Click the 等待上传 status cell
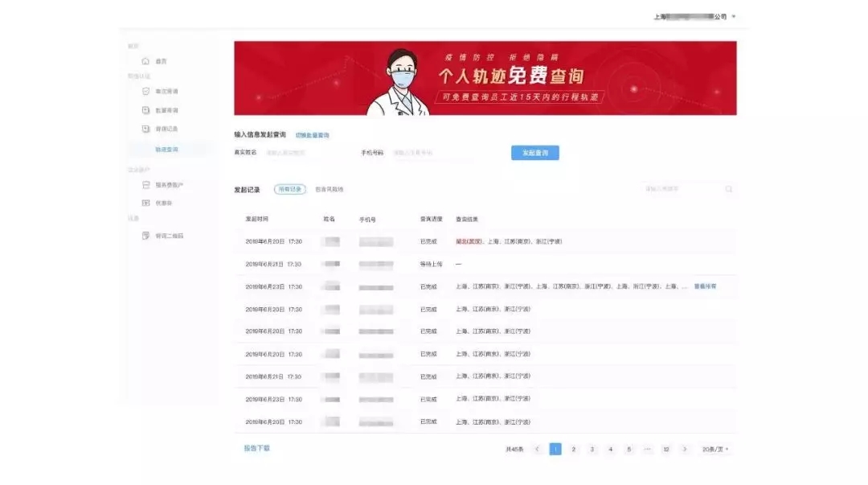The image size is (868, 485). click(432, 264)
